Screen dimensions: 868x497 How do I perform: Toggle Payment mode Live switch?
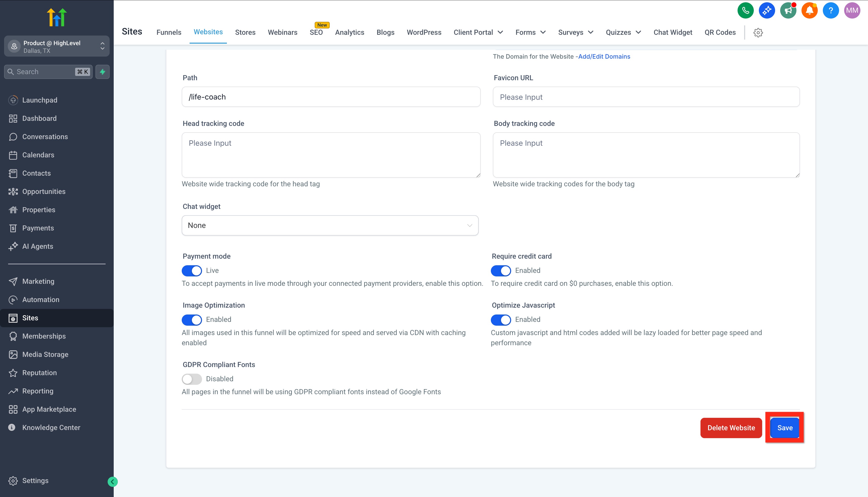tap(192, 271)
